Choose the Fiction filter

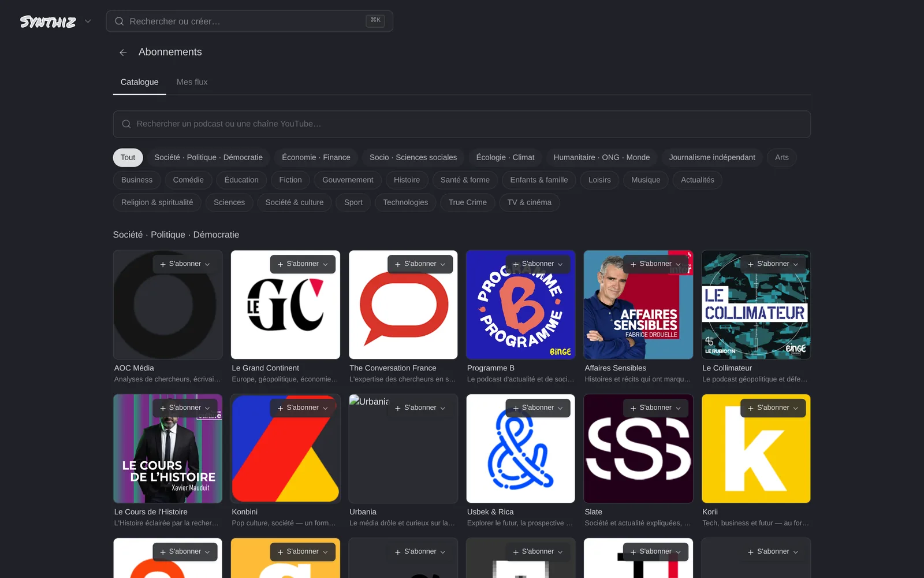click(290, 180)
